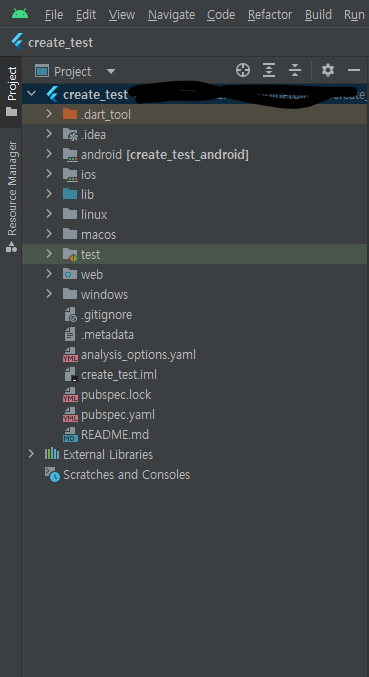Expand External Libraries node

[31, 454]
